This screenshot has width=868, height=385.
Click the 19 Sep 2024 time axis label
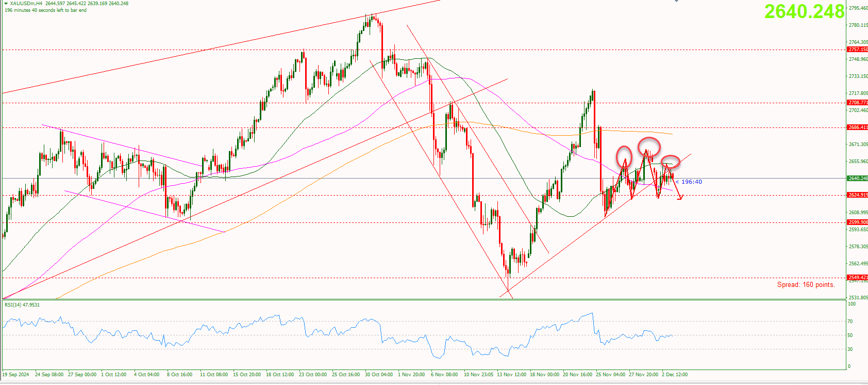pyautogui.click(x=16, y=375)
